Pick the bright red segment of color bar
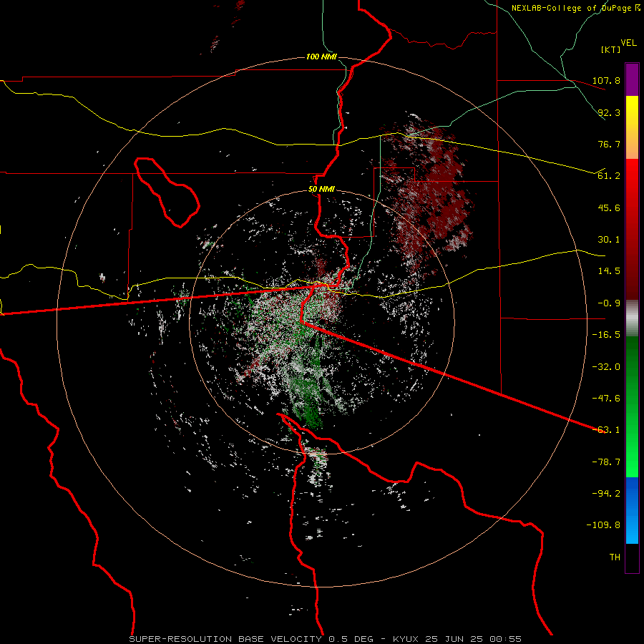Viewport: 644px width, 644px height. (632, 181)
